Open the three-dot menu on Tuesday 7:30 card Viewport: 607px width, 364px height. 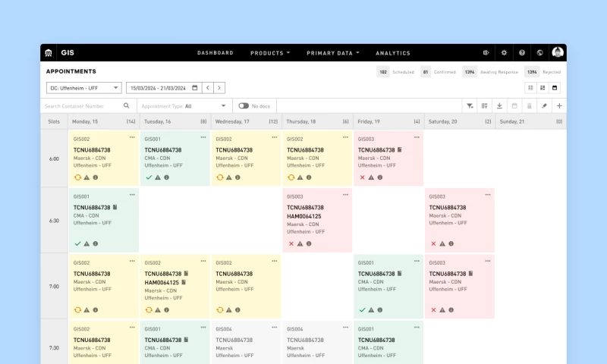point(203,328)
